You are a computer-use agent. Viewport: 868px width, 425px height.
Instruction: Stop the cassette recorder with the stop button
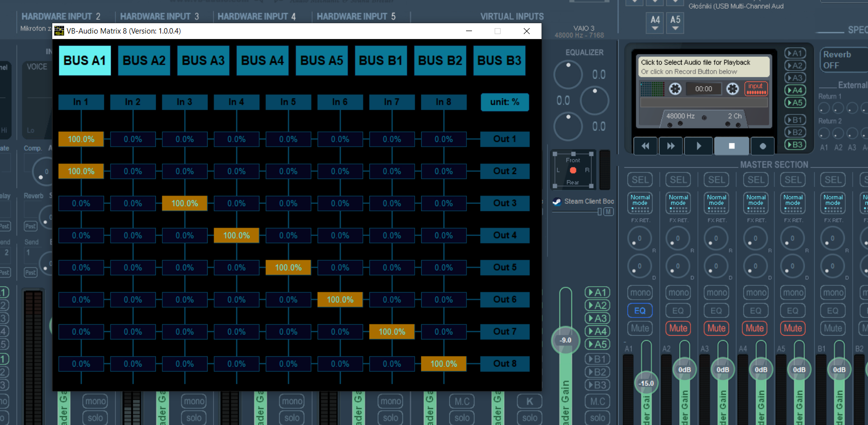pyautogui.click(x=732, y=146)
